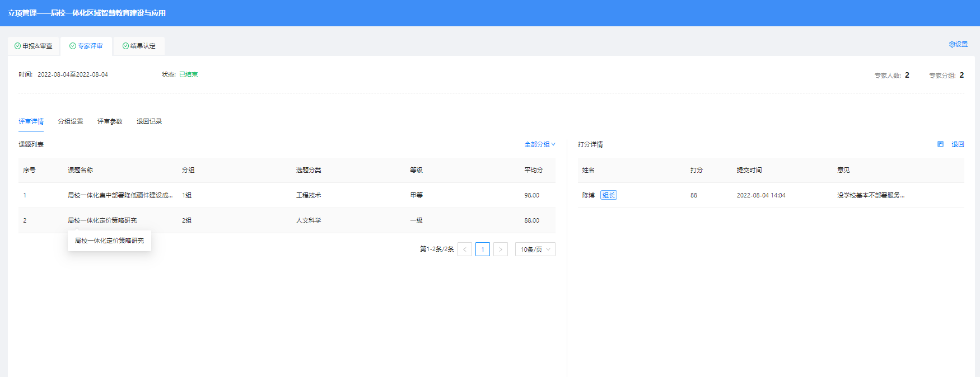Select the 局校一体化定价策略研究 topic row

click(102, 220)
